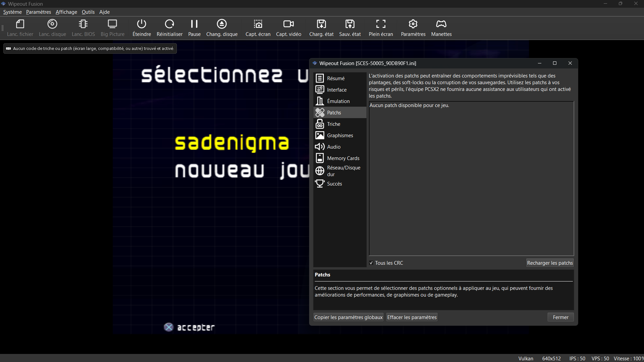Reset the game with Réinitialiser
This screenshot has height=362, width=644.
pos(169,28)
